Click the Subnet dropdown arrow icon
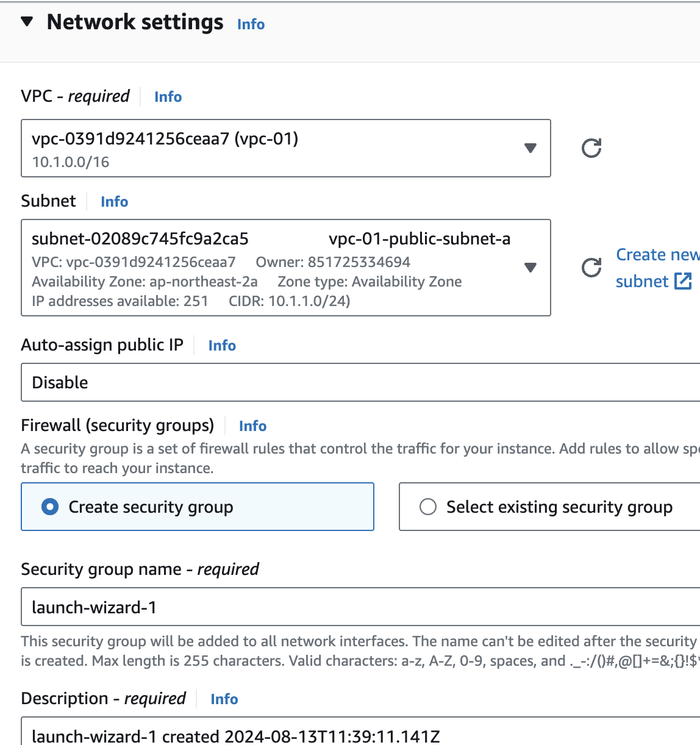This screenshot has width=700, height=745. pos(530,268)
